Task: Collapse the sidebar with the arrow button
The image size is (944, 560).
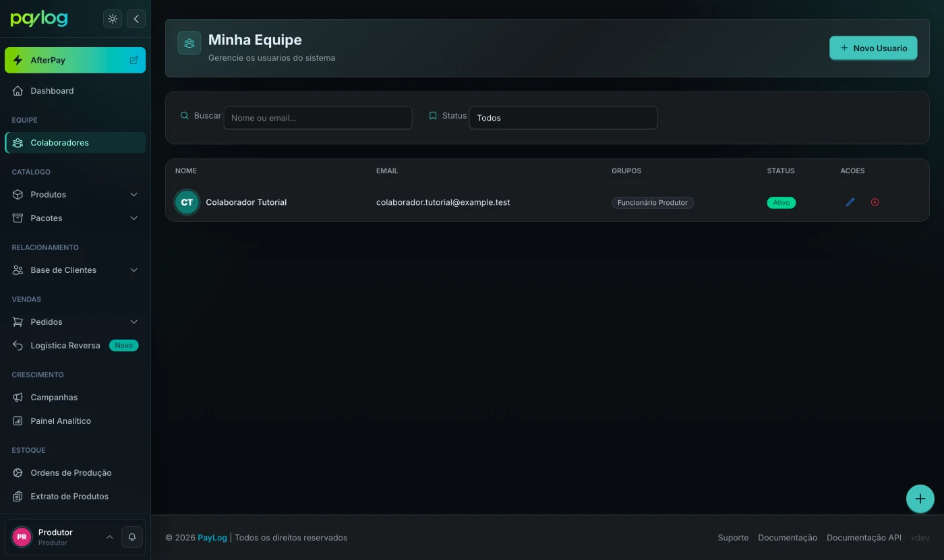Action: [x=136, y=19]
